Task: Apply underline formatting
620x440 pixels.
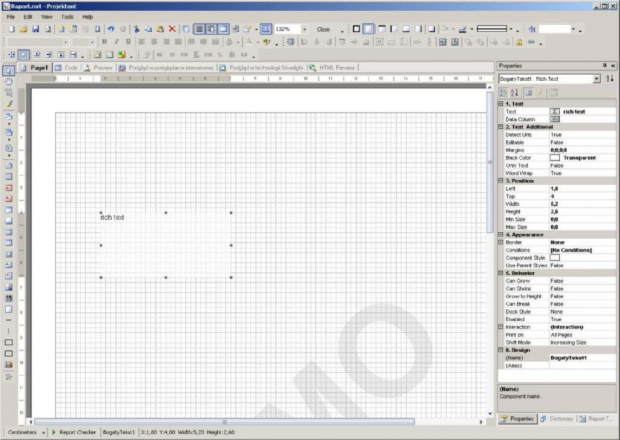Action: click(128, 42)
